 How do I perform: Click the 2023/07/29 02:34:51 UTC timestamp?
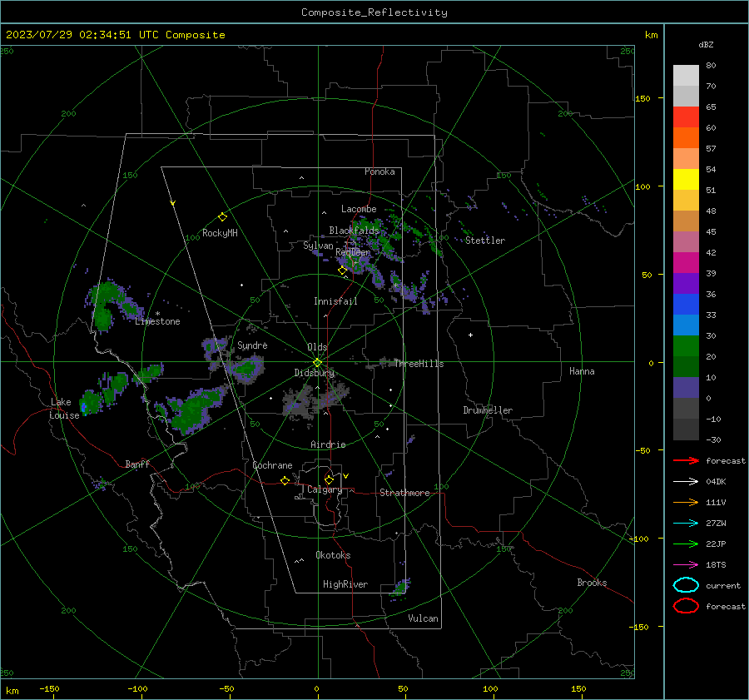(72, 35)
